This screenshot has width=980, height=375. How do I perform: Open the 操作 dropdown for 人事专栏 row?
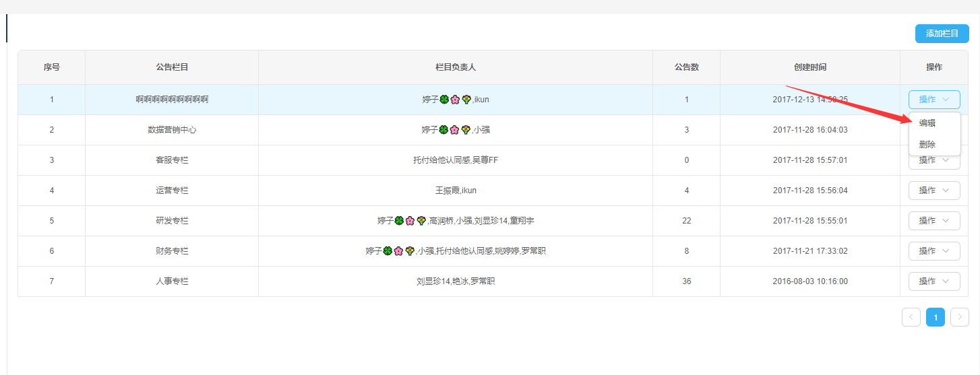click(934, 281)
